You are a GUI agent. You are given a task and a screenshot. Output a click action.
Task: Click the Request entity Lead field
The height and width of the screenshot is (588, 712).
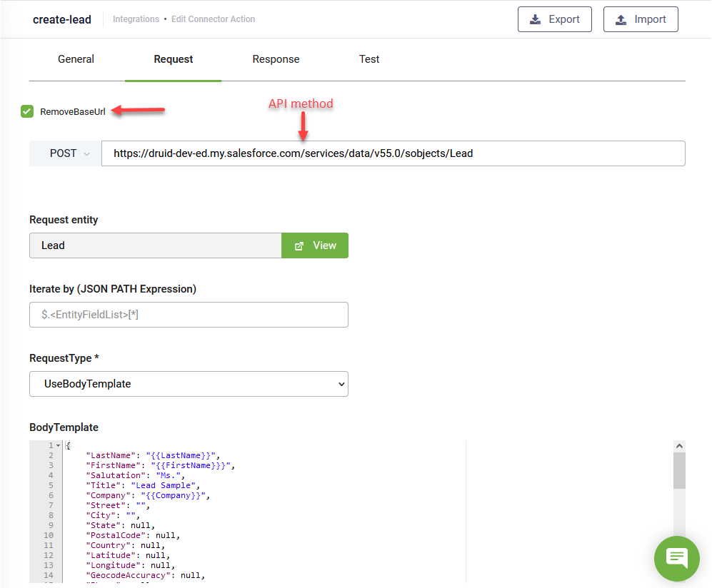[x=156, y=245]
